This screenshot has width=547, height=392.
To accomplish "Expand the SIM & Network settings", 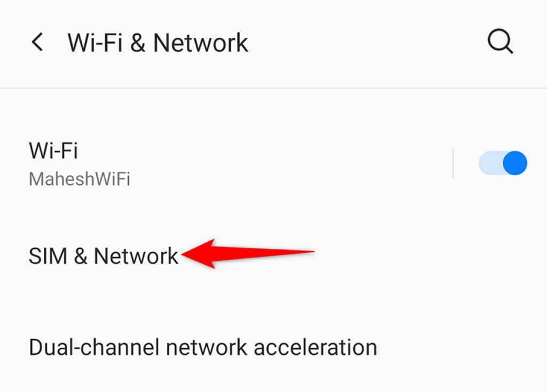I will [273, 256].
